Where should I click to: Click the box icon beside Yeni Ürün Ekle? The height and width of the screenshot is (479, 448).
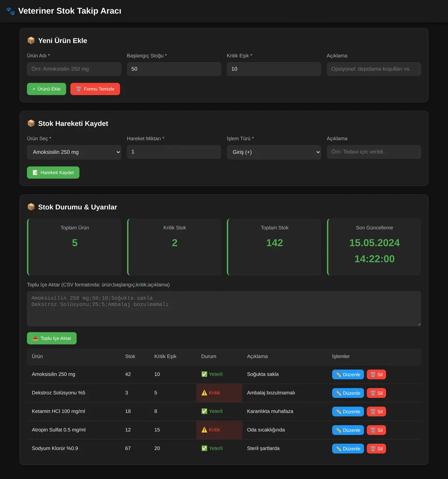point(31,40)
